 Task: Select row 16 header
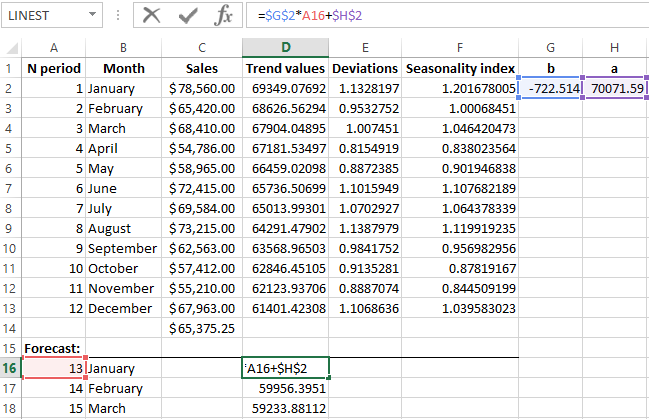coord(10,368)
